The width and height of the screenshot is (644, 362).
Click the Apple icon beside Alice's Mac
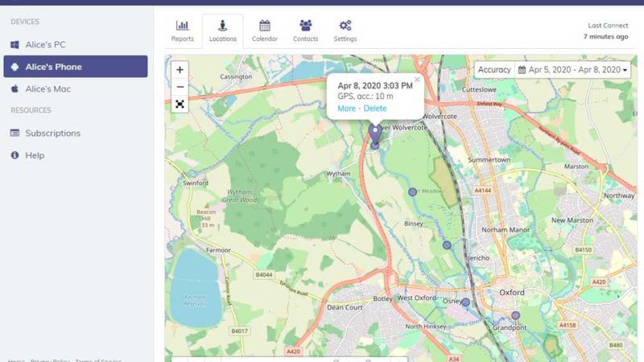pos(14,88)
